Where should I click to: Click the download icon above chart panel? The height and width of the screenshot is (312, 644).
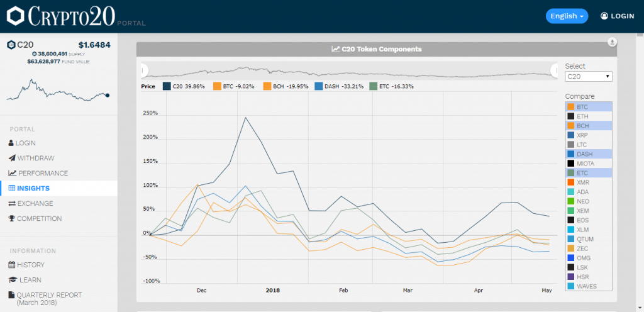pos(612,42)
